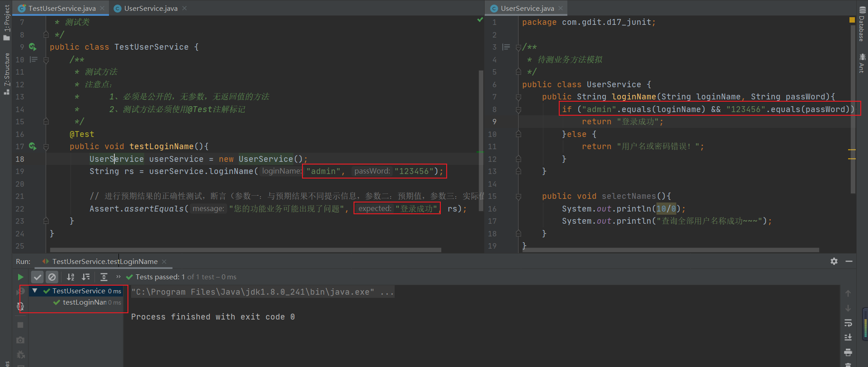Enable soft-wrap in console output
The width and height of the screenshot is (868, 367).
[x=848, y=323]
